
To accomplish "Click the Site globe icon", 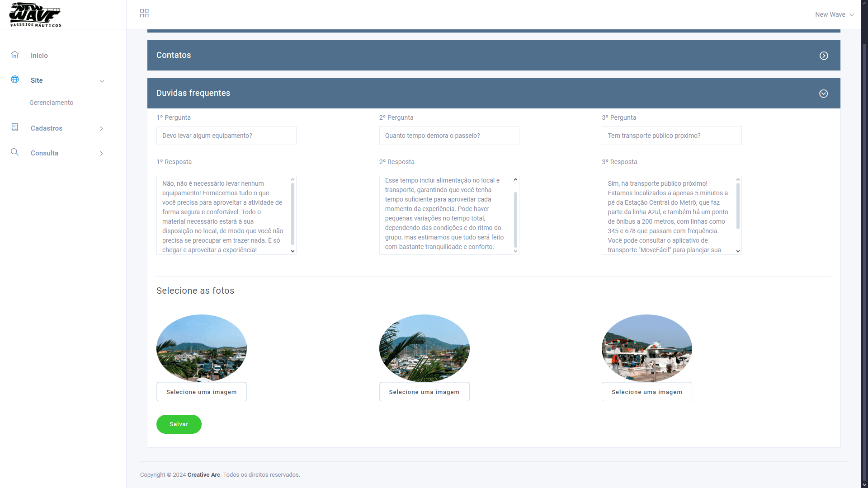I will [15, 80].
